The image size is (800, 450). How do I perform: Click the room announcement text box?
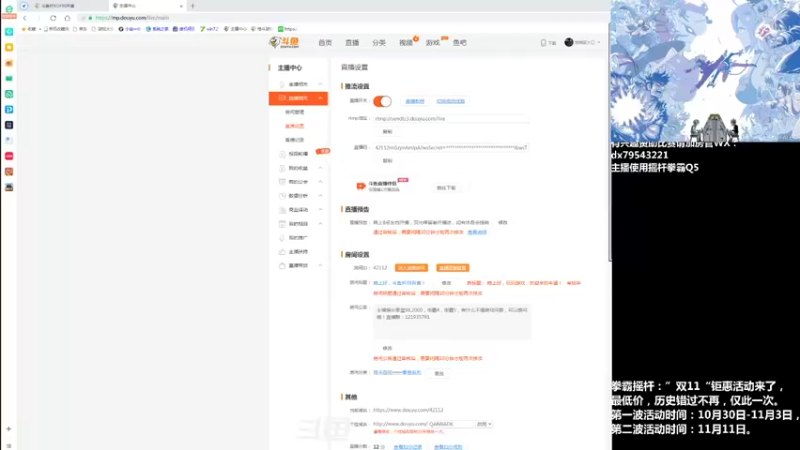coord(452,322)
